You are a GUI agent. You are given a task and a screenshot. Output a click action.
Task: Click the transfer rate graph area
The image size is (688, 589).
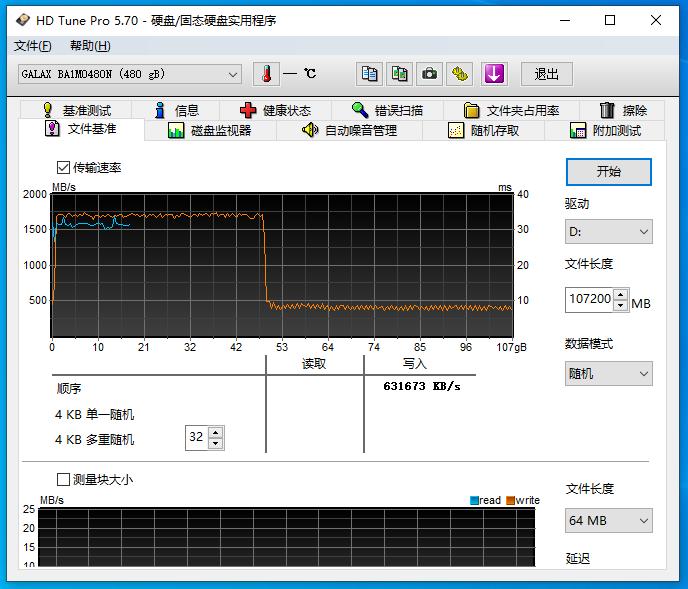(x=282, y=265)
